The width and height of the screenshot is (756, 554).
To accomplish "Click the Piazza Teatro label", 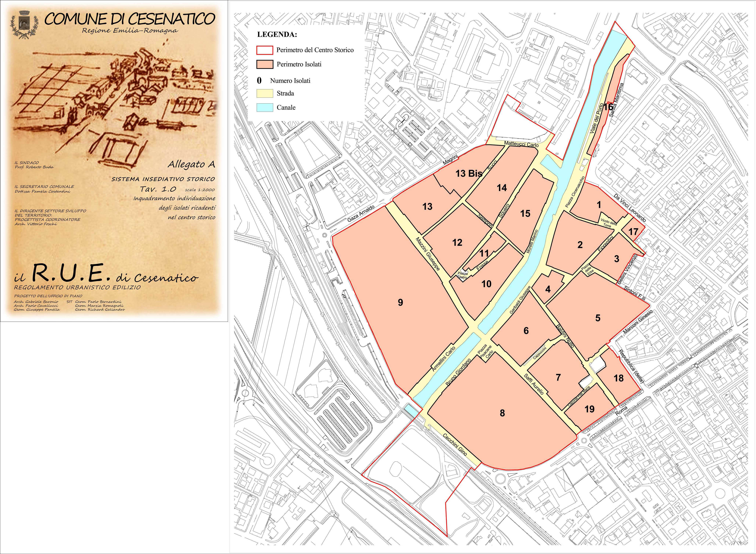I will pyautogui.click(x=462, y=276).
